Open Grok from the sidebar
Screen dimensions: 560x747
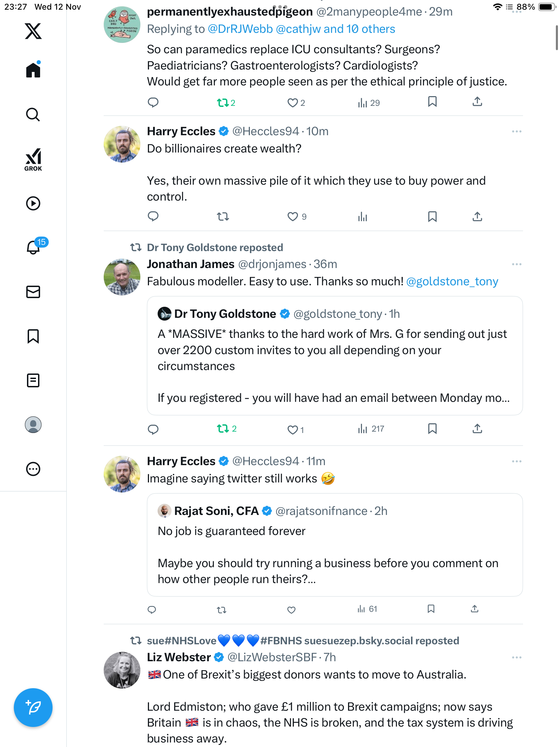(33, 159)
